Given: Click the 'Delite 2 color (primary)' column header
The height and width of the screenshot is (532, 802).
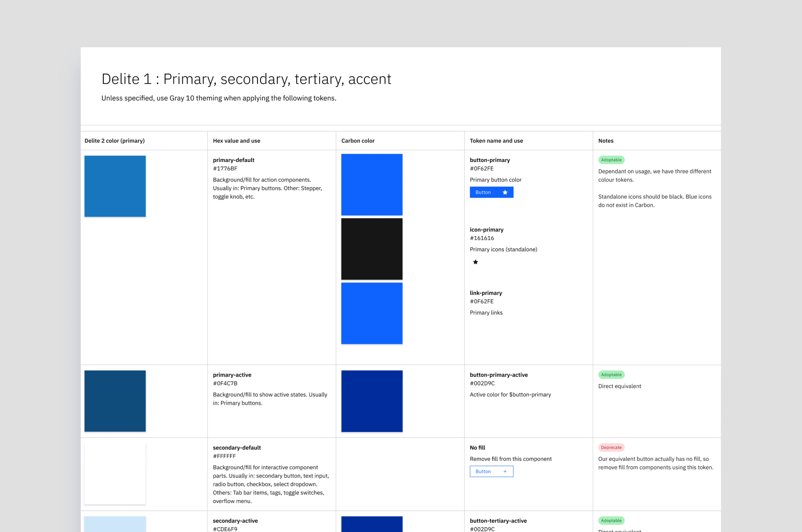Looking at the screenshot, I should coord(114,141).
